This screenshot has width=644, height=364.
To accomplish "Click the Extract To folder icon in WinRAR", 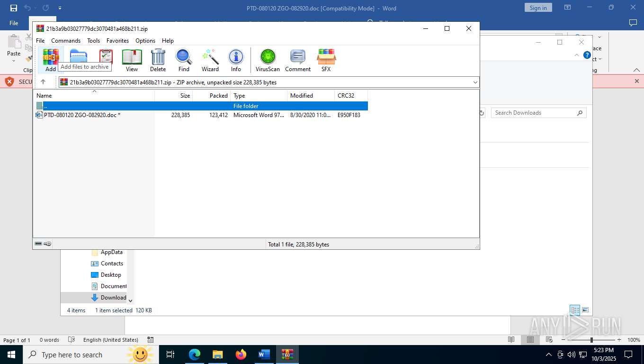I will point(78,56).
